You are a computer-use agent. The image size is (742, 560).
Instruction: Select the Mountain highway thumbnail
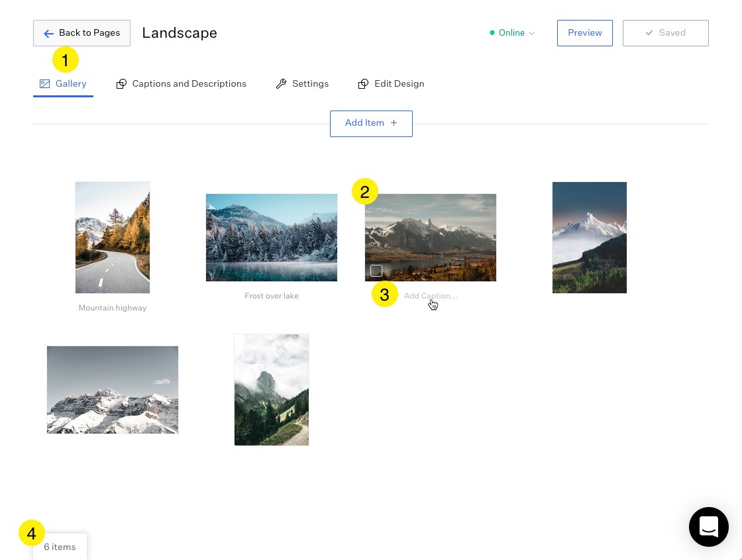pyautogui.click(x=113, y=238)
